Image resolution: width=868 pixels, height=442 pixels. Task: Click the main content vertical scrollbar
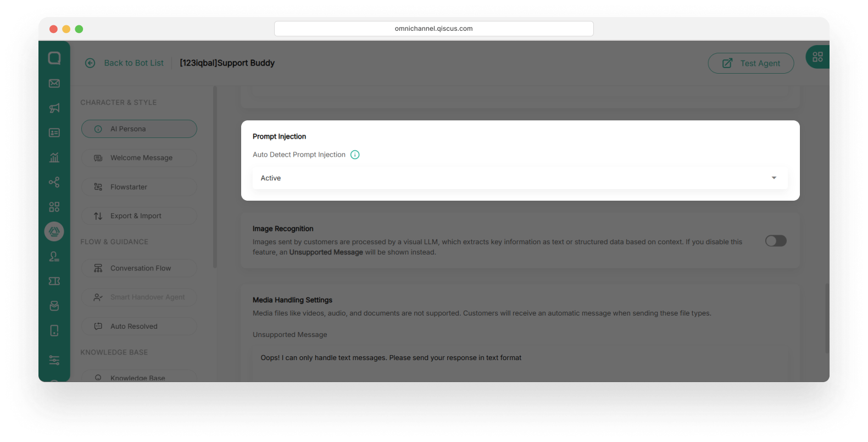coord(827,318)
